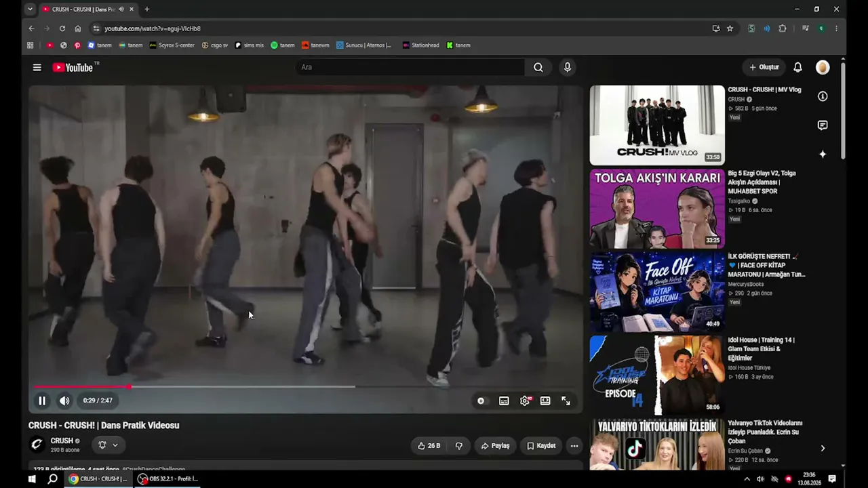Mute the video volume
Viewport: 868px width, 488px height.
pyautogui.click(x=64, y=401)
